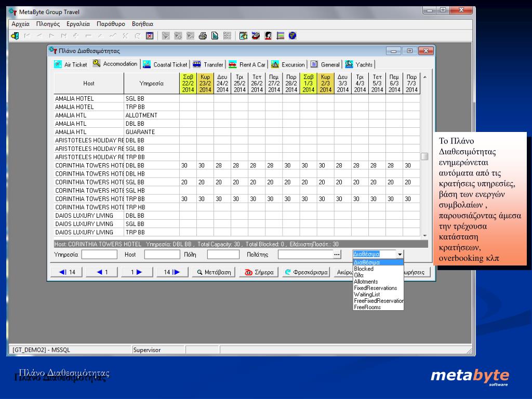Select the AMALIA HTL GUARANTE row
The height and width of the screenshot is (399, 532).
[237, 132]
